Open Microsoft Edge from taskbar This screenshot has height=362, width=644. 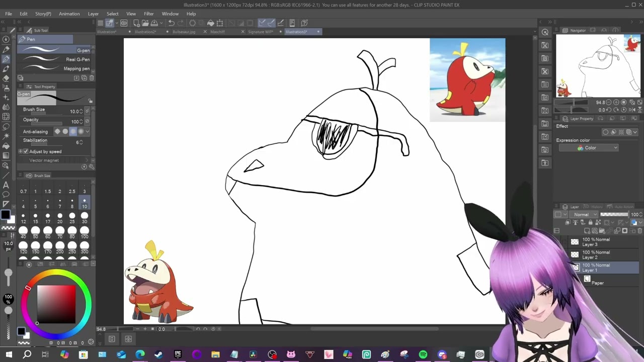click(x=140, y=354)
